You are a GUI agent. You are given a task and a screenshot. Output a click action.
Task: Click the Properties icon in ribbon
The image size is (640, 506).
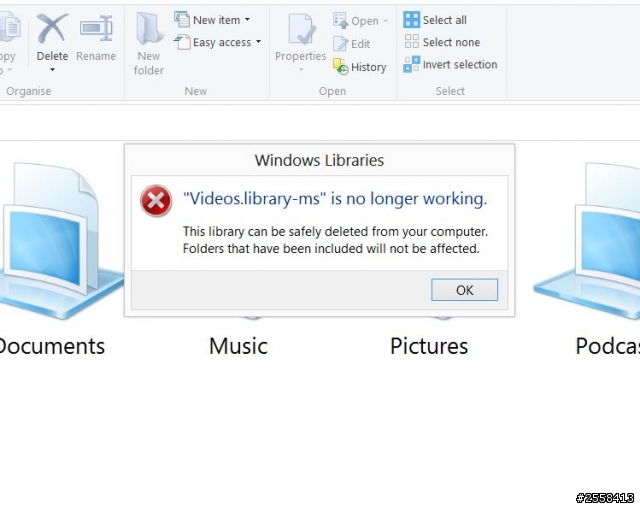click(x=301, y=29)
